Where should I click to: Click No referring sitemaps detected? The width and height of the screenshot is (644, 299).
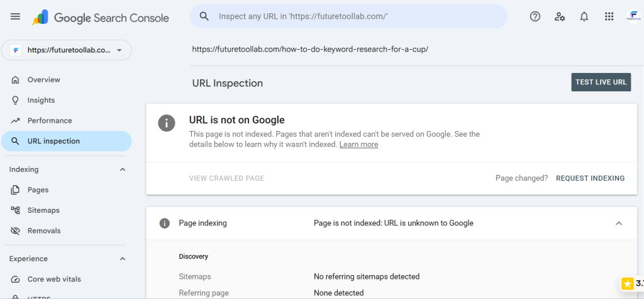tap(367, 277)
